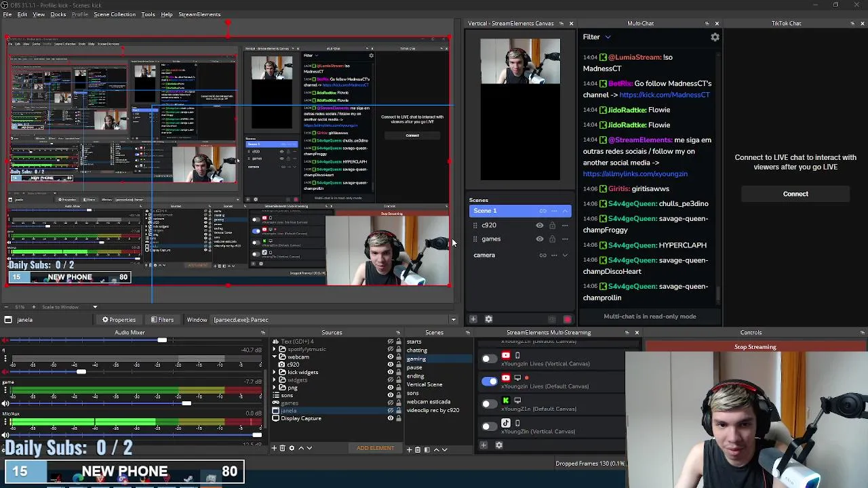
Task: Add scene in Vertical Canvas panel
Action: (473, 319)
